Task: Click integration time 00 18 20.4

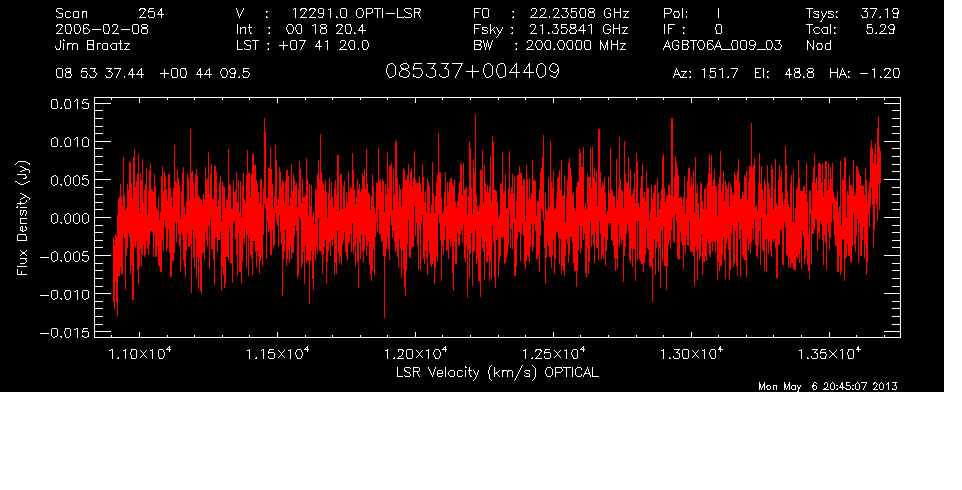Action: [326, 29]
